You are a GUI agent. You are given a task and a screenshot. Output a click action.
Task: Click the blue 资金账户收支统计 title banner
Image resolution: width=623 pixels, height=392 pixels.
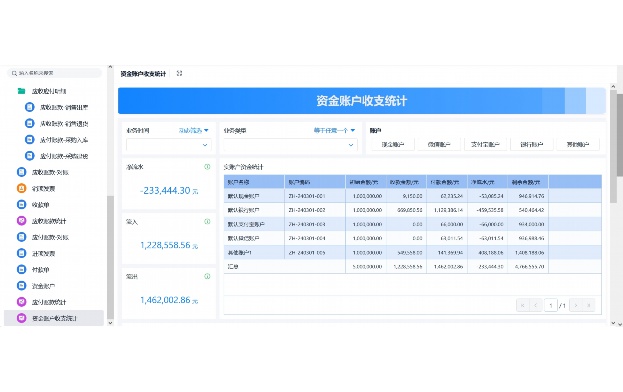362,101
